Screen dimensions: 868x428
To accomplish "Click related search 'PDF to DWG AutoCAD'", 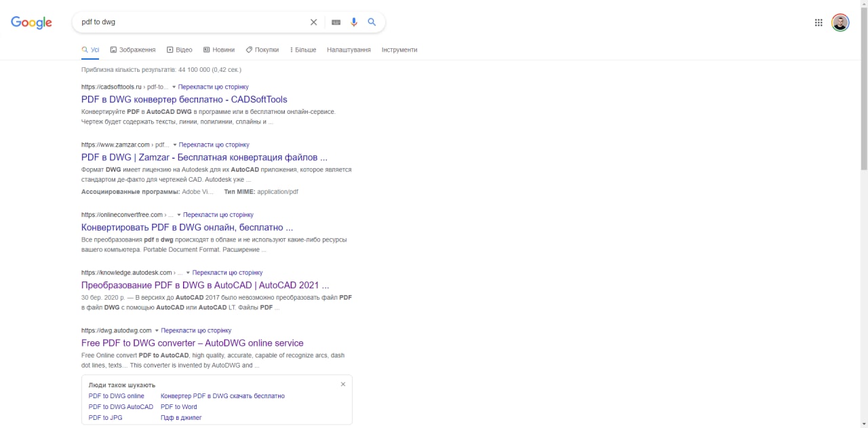I will [121, 407].
